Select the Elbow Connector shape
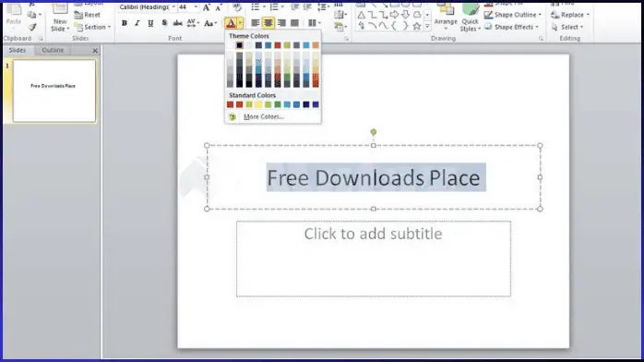This screenshot has height=362, width=644. [x=372, y=15]
